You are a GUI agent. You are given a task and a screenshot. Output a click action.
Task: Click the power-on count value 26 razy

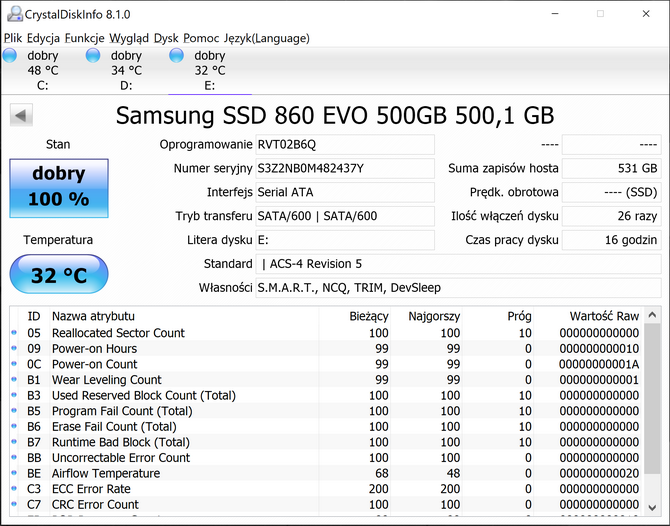click(x=611, y=216)
